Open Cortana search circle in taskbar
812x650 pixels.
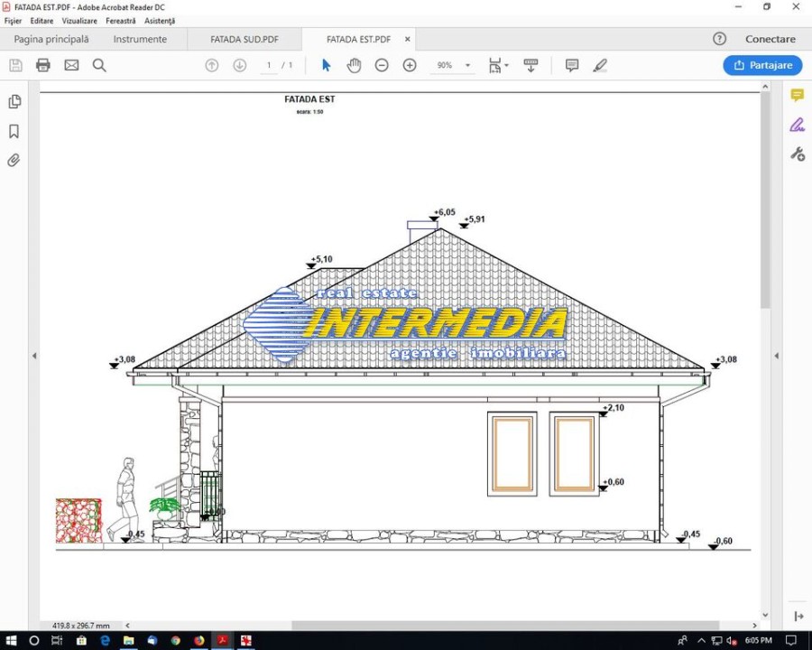[x=33, y=641]
